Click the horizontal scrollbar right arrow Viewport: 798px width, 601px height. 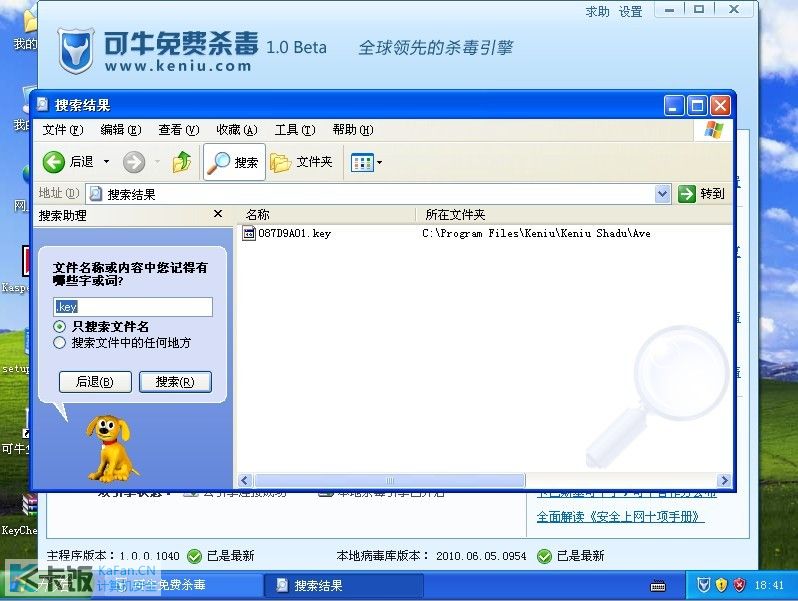click(723, 480)
